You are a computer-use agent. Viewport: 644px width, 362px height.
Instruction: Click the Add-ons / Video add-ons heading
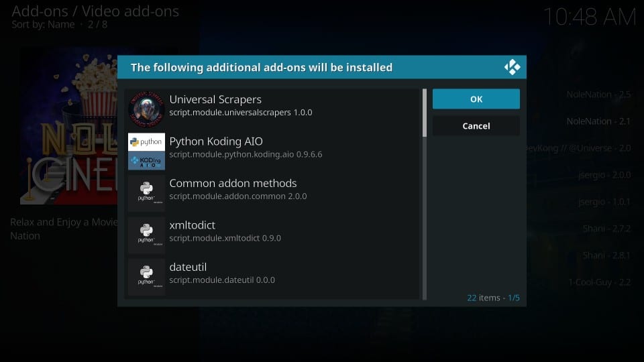95,11
